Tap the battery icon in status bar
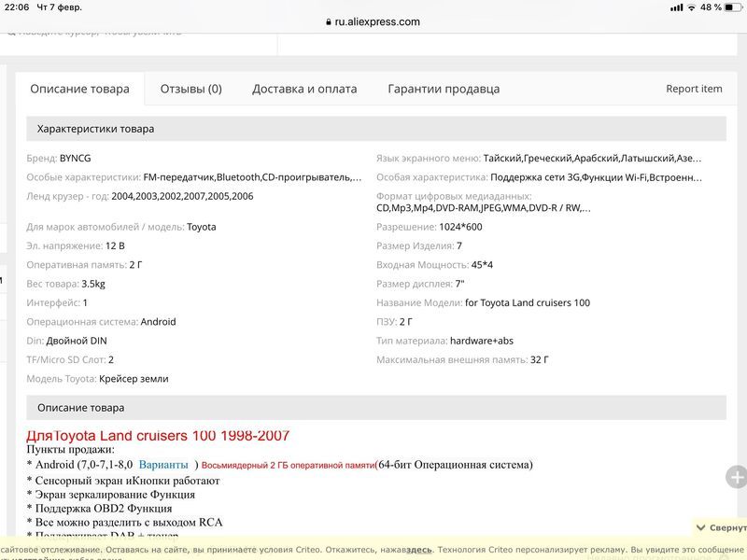This screenshot has height=560, width=747. (733, 7)
